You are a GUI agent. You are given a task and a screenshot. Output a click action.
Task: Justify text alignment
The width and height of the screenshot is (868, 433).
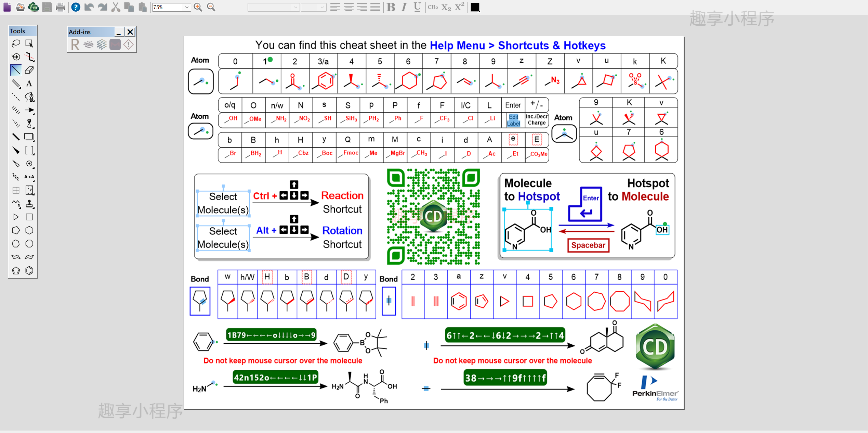tap(375, 7)
